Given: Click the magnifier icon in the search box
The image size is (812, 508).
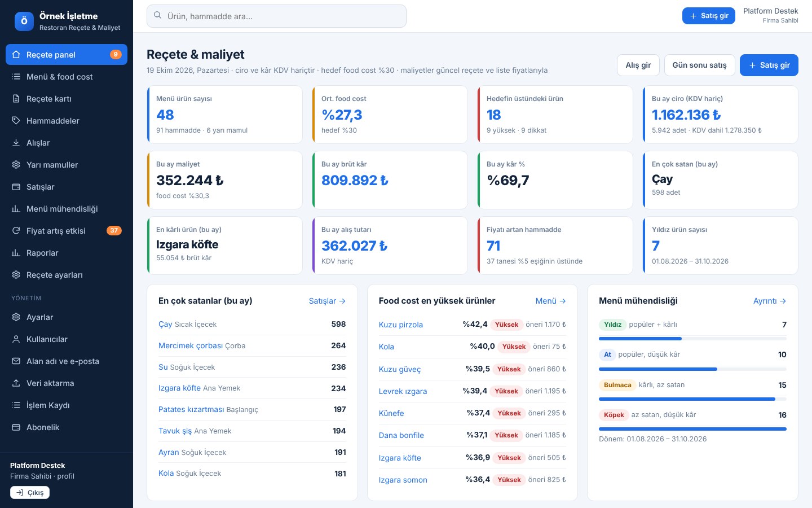Looking at the screenshot, I should click(x=158, y=16).
